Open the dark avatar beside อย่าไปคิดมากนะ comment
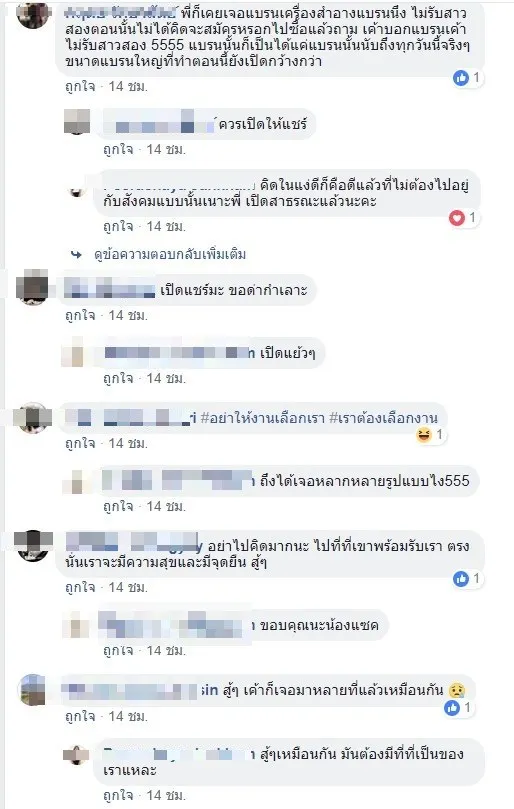 [33, 545]
